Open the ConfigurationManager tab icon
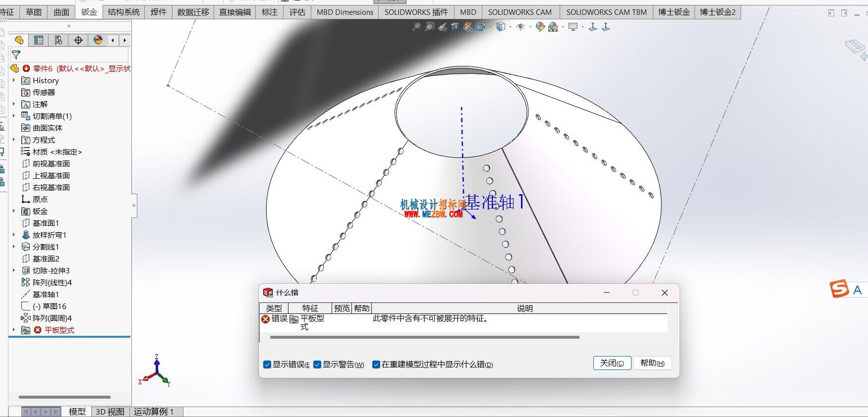Image resolution: width=868 pixels, height=417 pixels. 58,40
